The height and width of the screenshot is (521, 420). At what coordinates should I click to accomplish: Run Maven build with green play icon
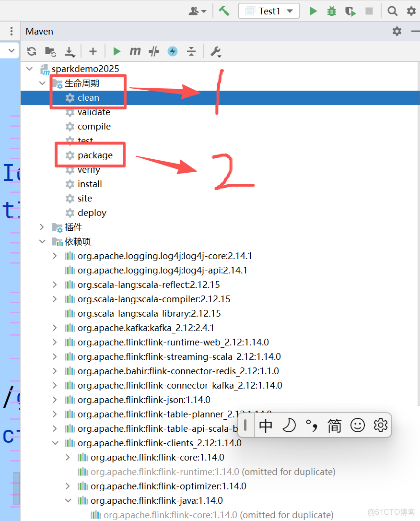117,51
